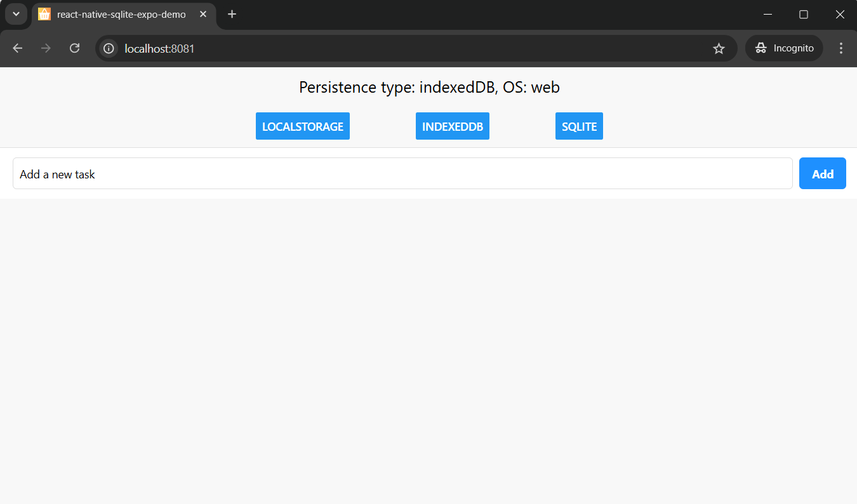Viewport: 857px width, 504px height.
Task: Click the browser forward arrow
Action: [x=46, y=48]
